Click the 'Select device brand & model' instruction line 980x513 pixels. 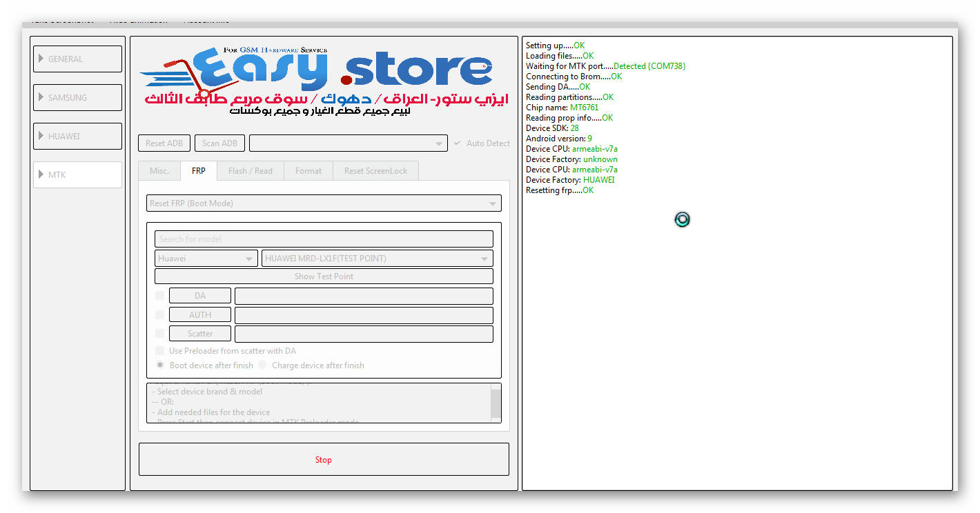pos(207,392)
